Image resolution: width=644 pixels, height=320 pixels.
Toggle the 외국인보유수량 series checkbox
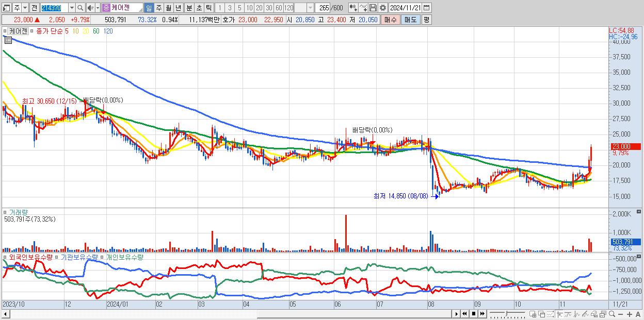click(6, 257)
